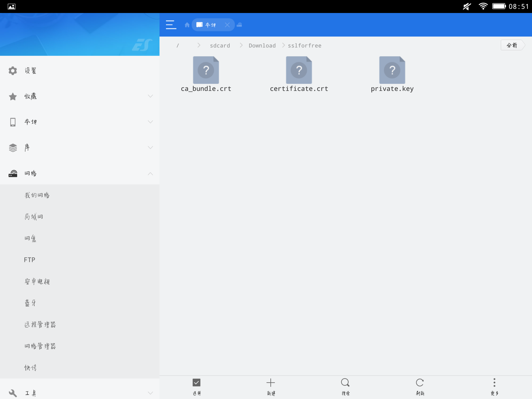
Task: Select the Library stack icon
Action: 13,147
